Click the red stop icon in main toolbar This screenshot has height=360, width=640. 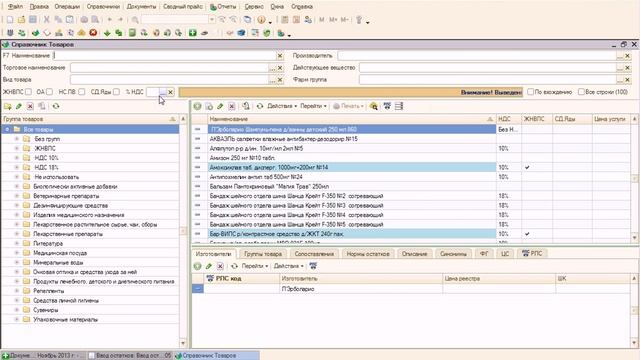[x=93, y=33]
